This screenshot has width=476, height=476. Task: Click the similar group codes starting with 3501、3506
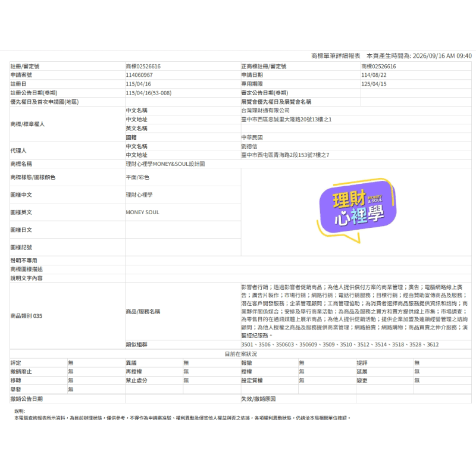(340, 345)
